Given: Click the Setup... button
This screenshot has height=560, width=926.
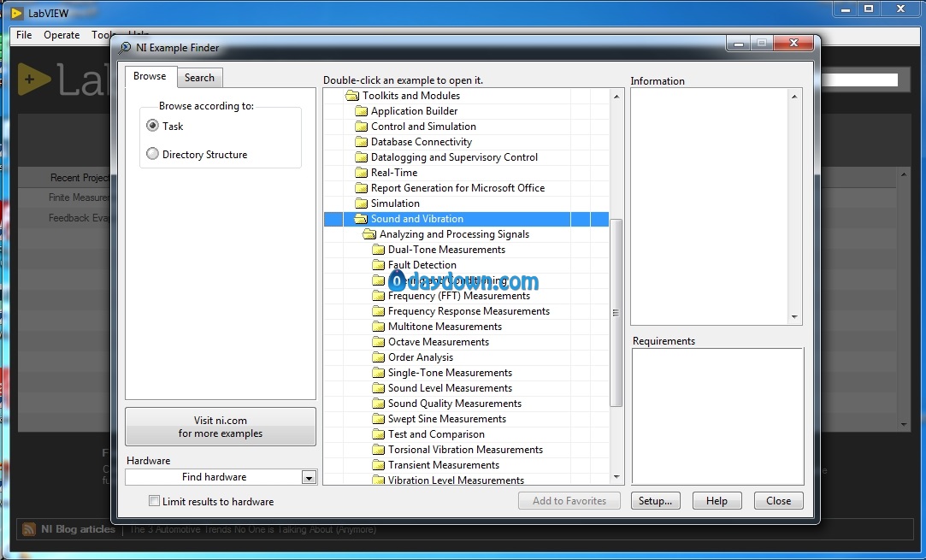Looking at the screenshot, I should [656, 500].
